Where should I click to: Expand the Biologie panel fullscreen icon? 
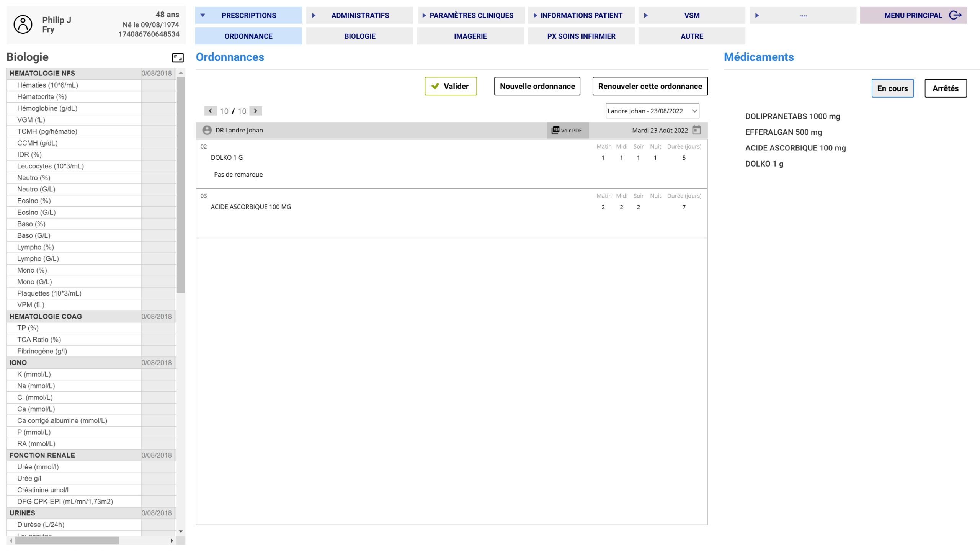pos(178,57)
